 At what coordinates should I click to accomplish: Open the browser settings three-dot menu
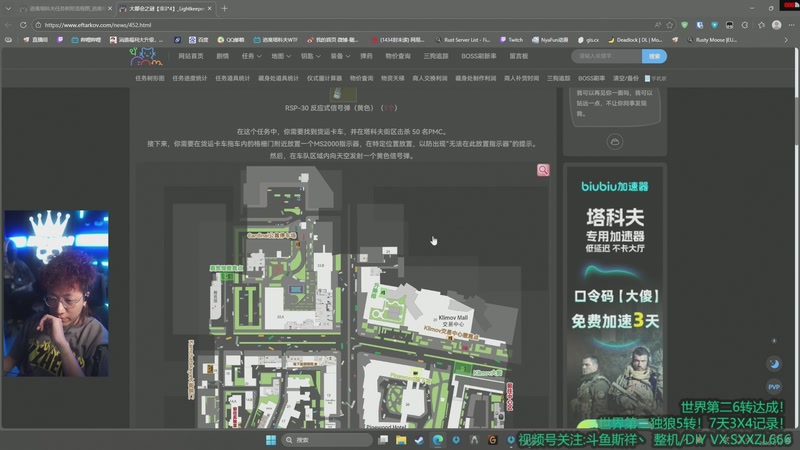(x=791, y=25)
